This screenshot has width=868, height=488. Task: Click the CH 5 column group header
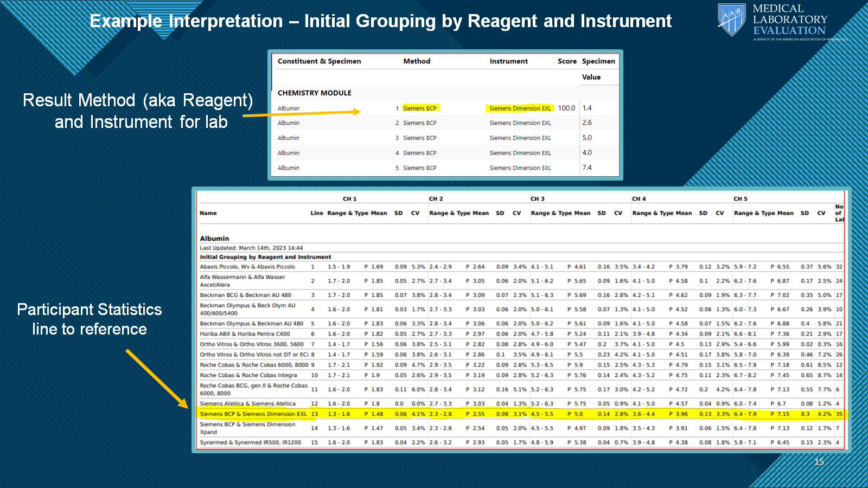740,199
